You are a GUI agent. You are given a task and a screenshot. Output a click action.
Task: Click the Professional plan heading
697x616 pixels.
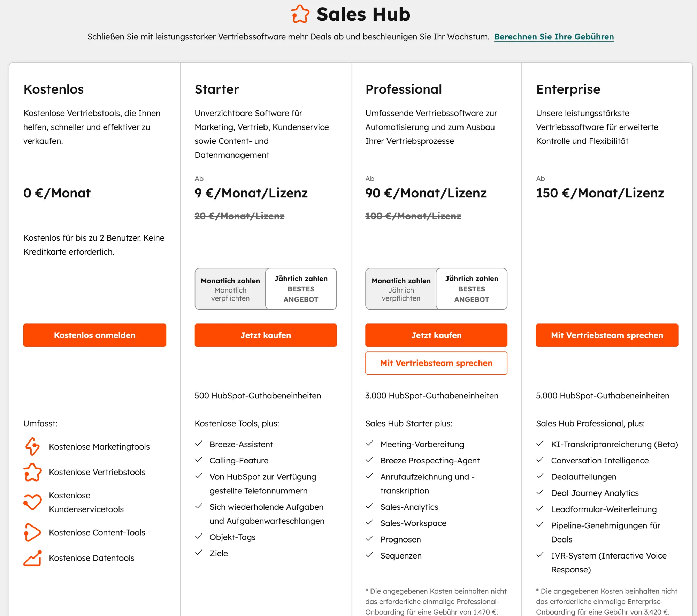(x=404, y=89)
